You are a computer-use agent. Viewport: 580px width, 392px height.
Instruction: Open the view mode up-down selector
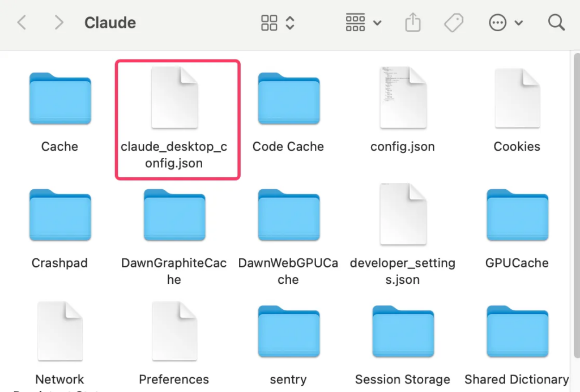(291, 23)
